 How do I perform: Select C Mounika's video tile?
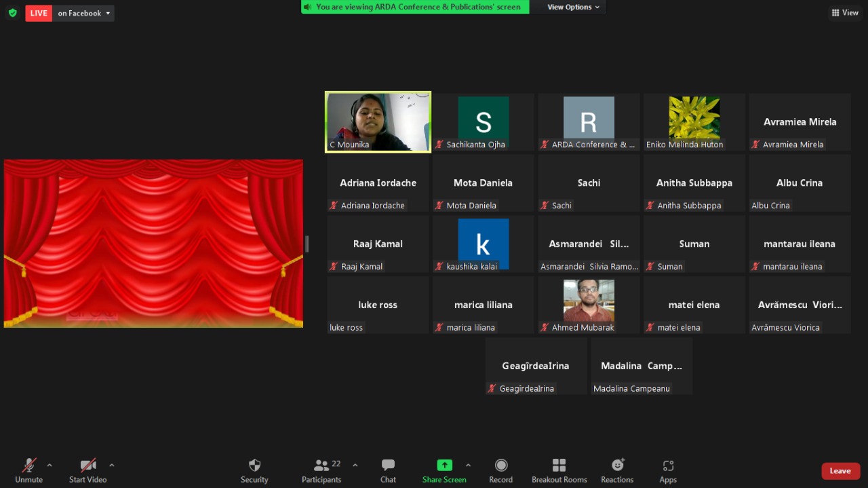point(378,122)
